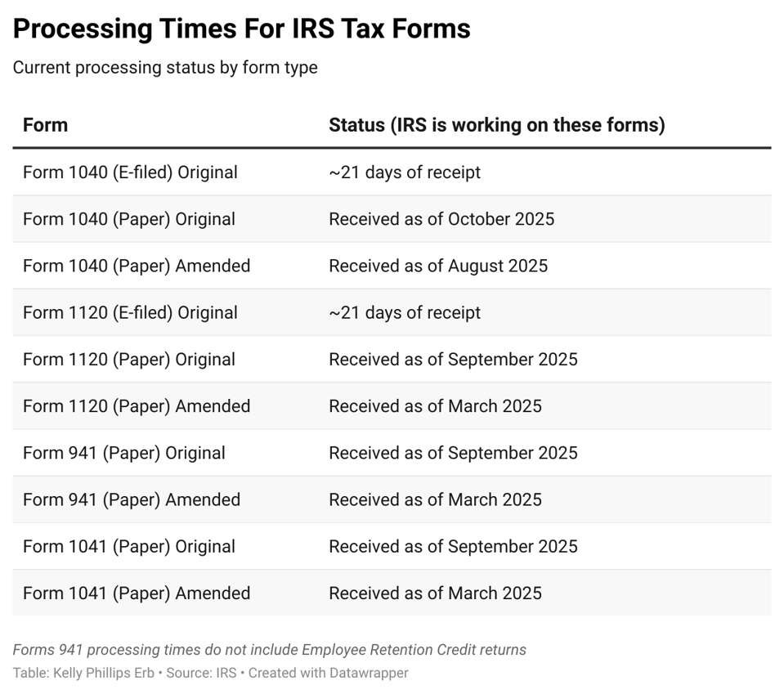Select the "Form 1120 (Paper) Amended" cell

coord(137,406)
